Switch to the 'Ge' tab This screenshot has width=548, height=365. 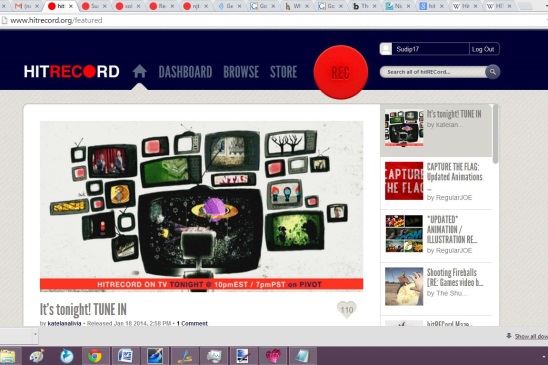(230, 6)
